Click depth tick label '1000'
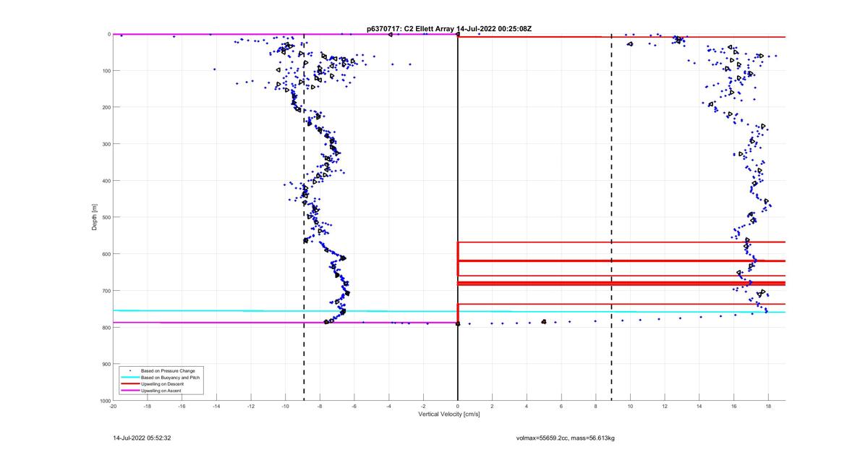The height and width of the screenshot is (450, 868). [x=104, y=400]
